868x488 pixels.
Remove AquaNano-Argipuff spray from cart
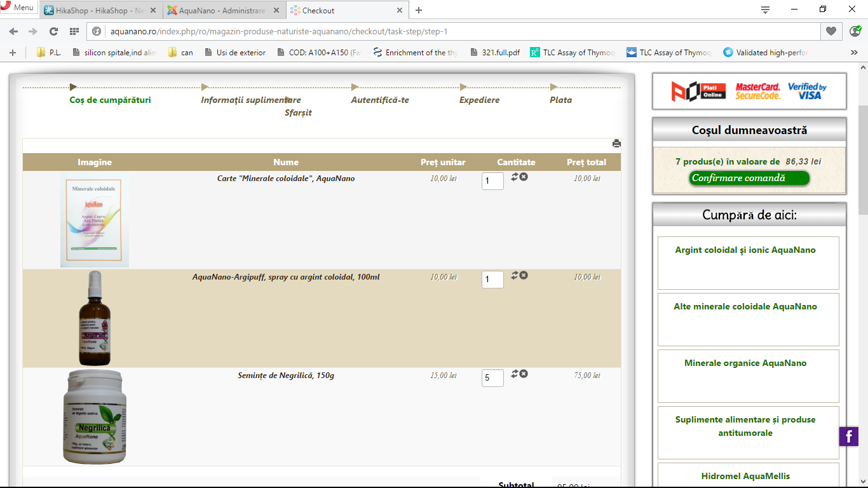(x=524, y=275)
